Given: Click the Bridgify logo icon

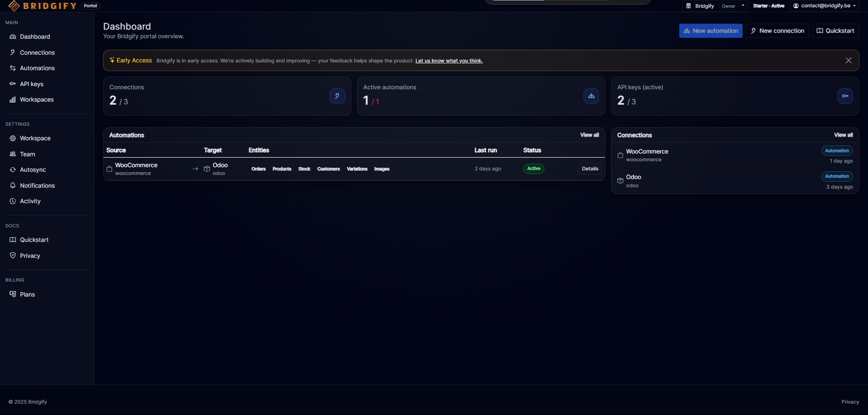Looking at the screenshot, I should [14, 5].
